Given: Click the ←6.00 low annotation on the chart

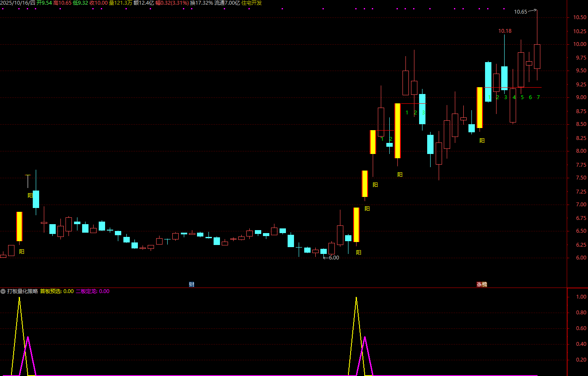Looking at the screenshot, I should coord(331,258).
